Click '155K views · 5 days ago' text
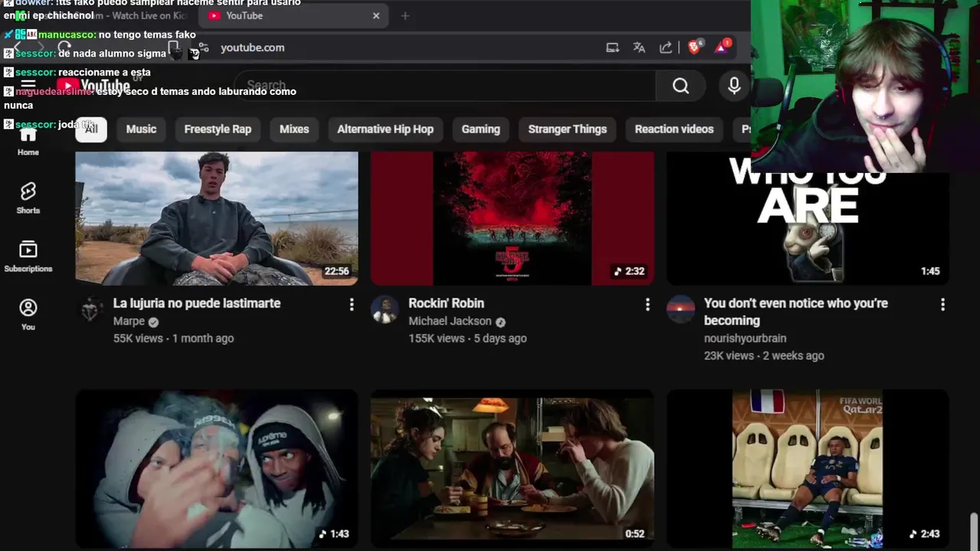Image resolution: width=980 pixels, height=551 pixels. point(467,338)
